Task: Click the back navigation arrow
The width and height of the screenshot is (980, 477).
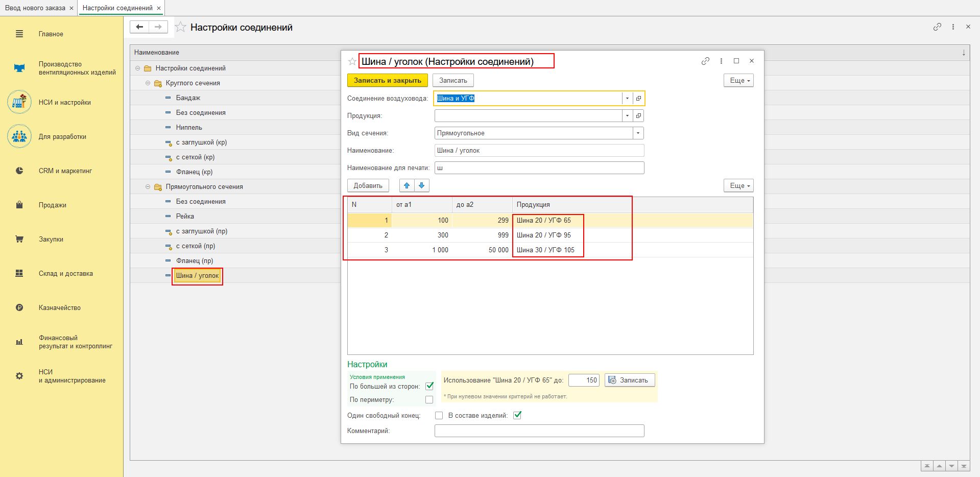Action: click(139, 27)
